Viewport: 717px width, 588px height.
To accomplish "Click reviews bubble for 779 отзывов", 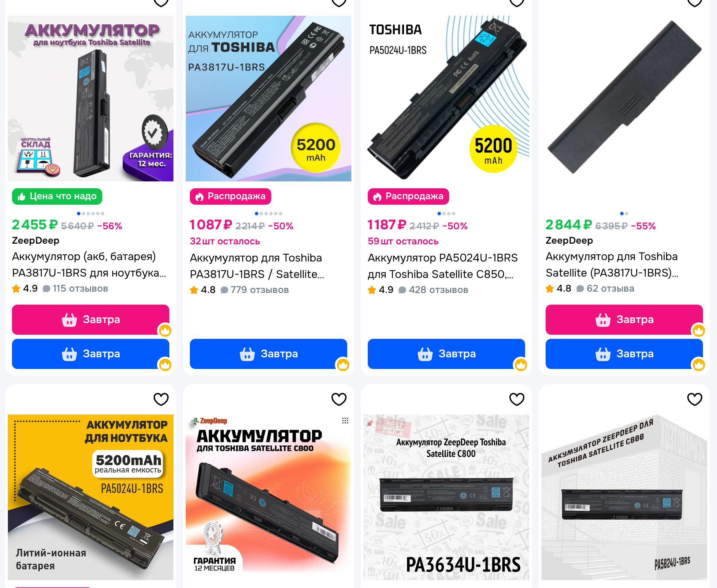I will click(224, 290).
